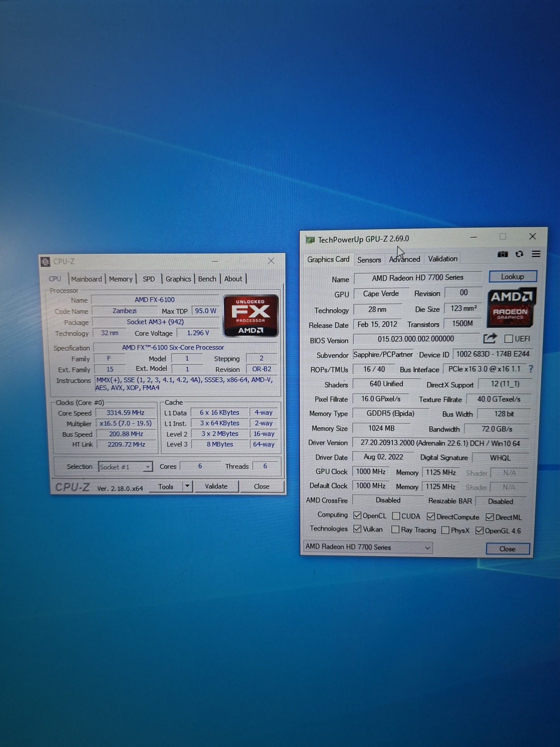Click the GPU-Z refresh icon
This screenshot has height=747, width=560.
point(519,254)
